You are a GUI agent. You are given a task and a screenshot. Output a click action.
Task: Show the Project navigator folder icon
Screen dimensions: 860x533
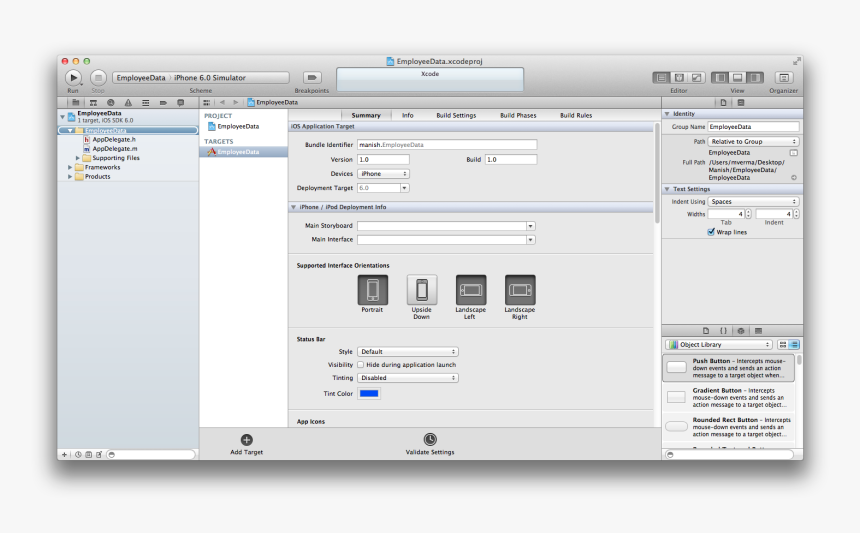pyautogui.click(x=76, y=103)
